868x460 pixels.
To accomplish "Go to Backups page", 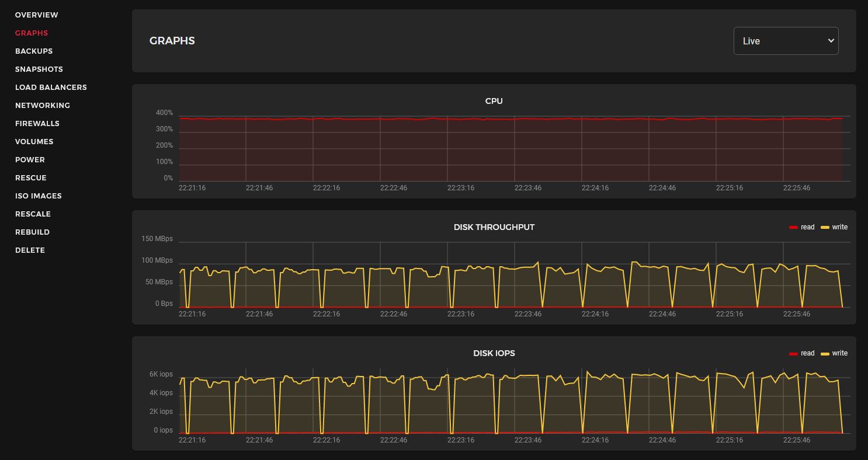I will (x=34, y=51).
